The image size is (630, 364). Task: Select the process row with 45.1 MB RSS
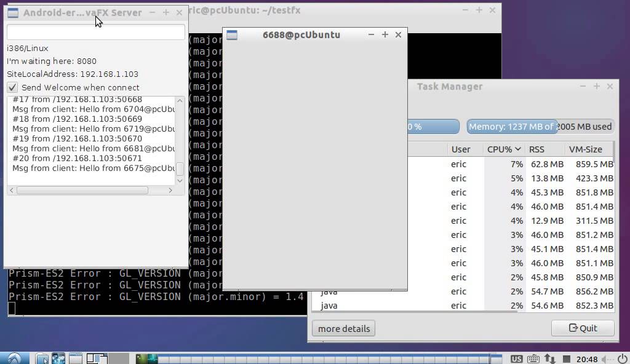point(511,248)
